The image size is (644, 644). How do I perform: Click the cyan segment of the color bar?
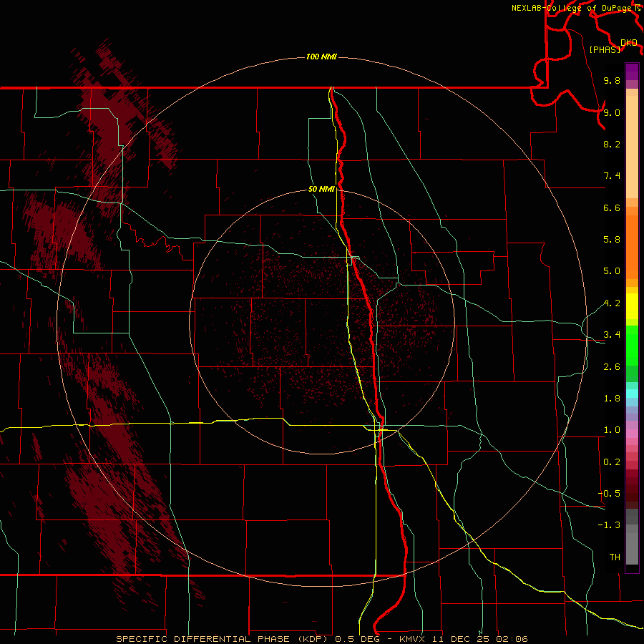(x=632, y=394)
